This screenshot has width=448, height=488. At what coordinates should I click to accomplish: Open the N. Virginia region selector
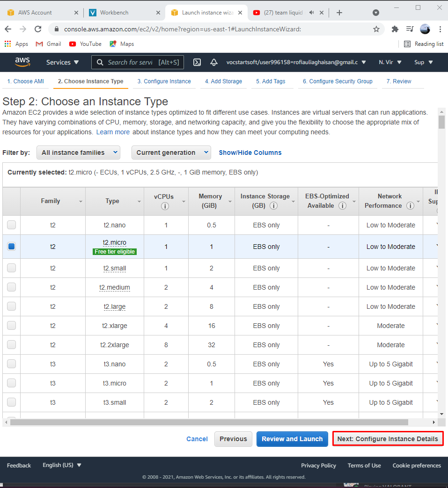pos(390,62)
